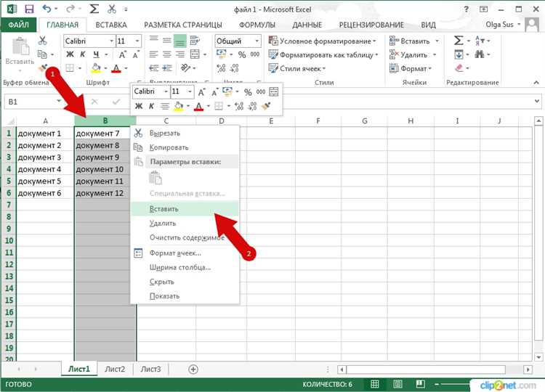Select the Лист2 sheet tab

click(x=115, y=369)
